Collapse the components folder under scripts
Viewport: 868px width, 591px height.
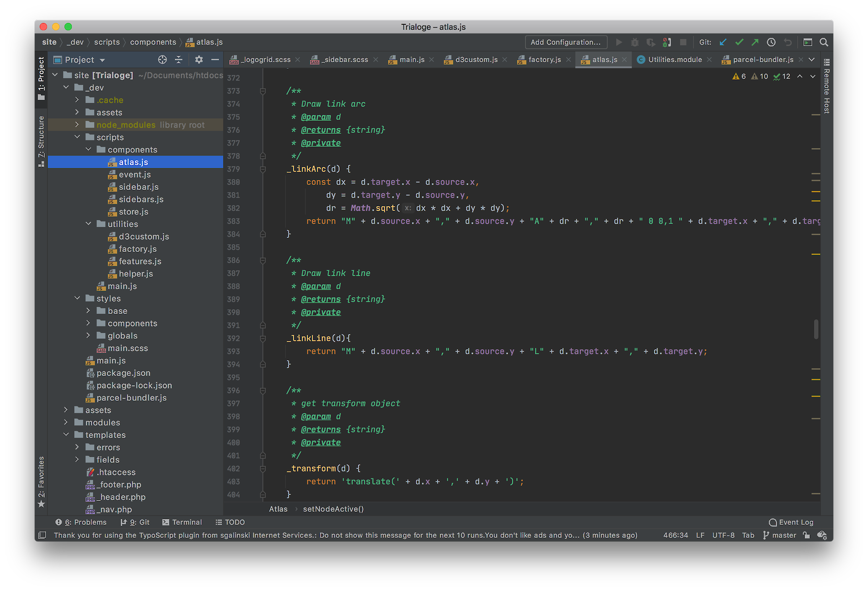click(88, 150)
